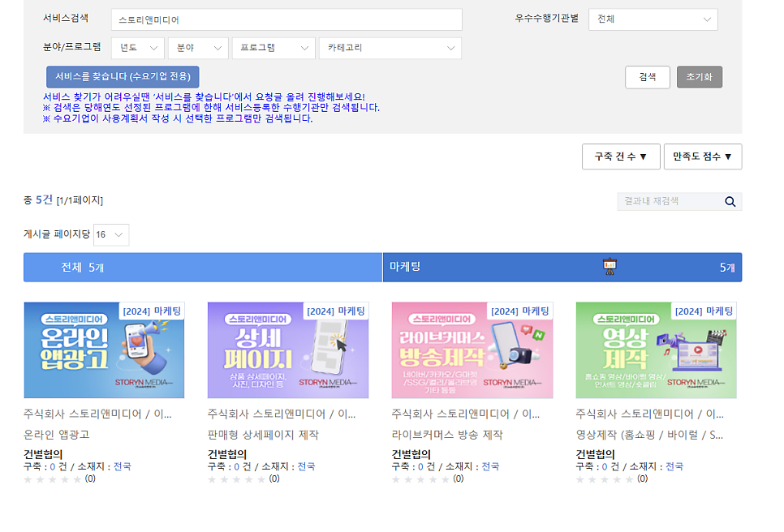Expand the 카테고리 dropdown
784x532 pixels.
tap(390, 48)
